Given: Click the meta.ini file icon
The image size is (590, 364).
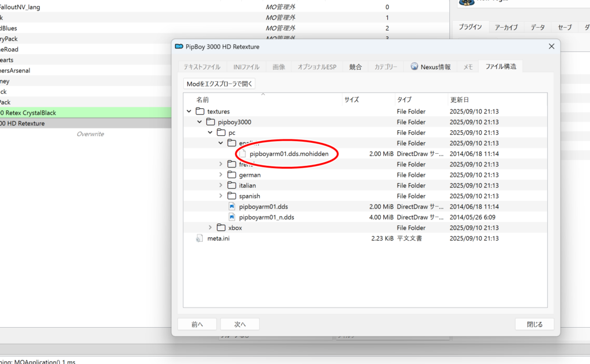Looking at the screenshot, I should click(x=199, y=238).
